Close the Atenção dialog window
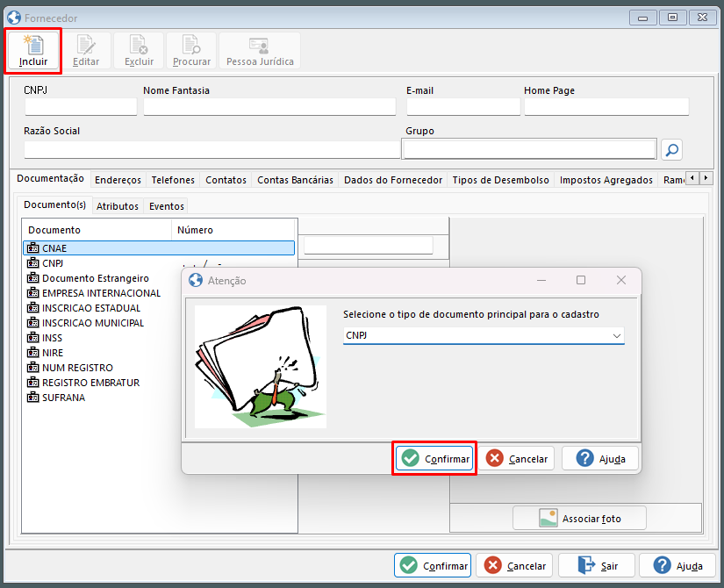Image resolution: width=724 pixels, height=588 pixels. coord(621,280)
